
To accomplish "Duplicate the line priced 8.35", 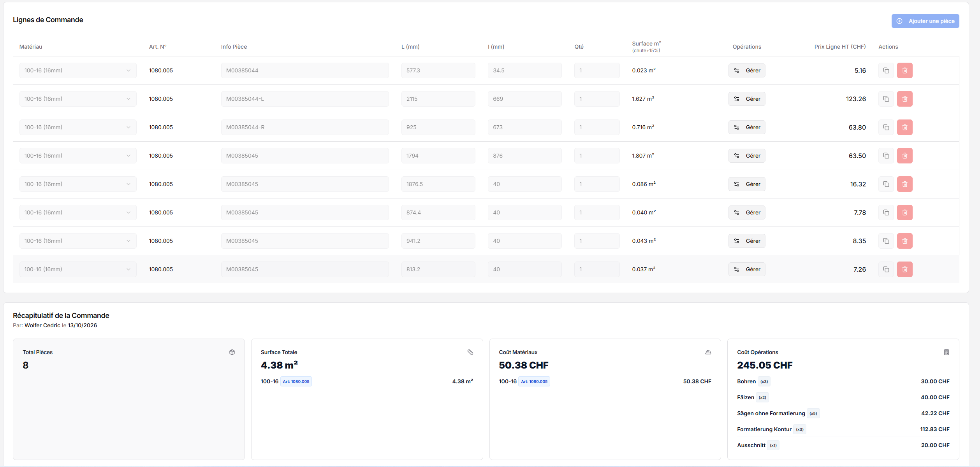I will click(886, 241).
